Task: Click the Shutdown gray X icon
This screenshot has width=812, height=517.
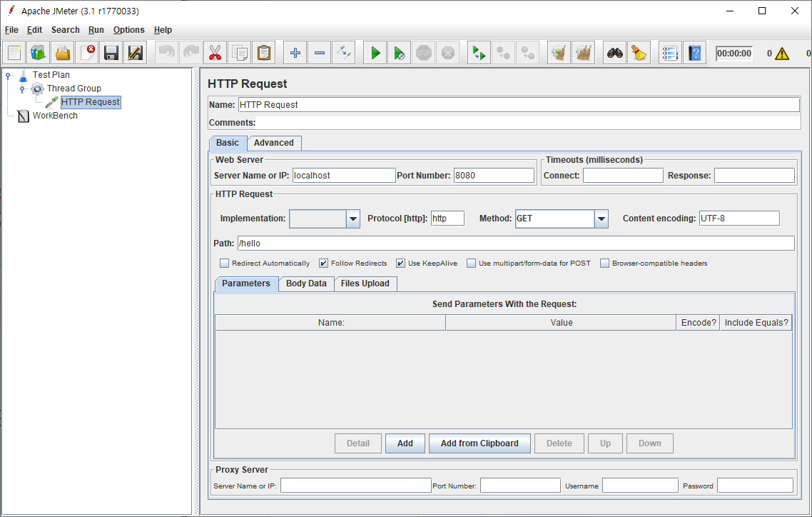Action: tap(448, 53)
